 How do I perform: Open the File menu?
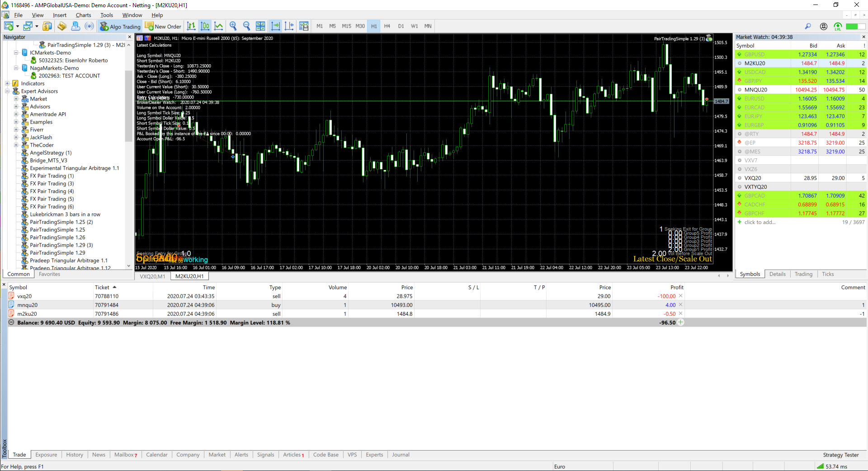point(18,15)
